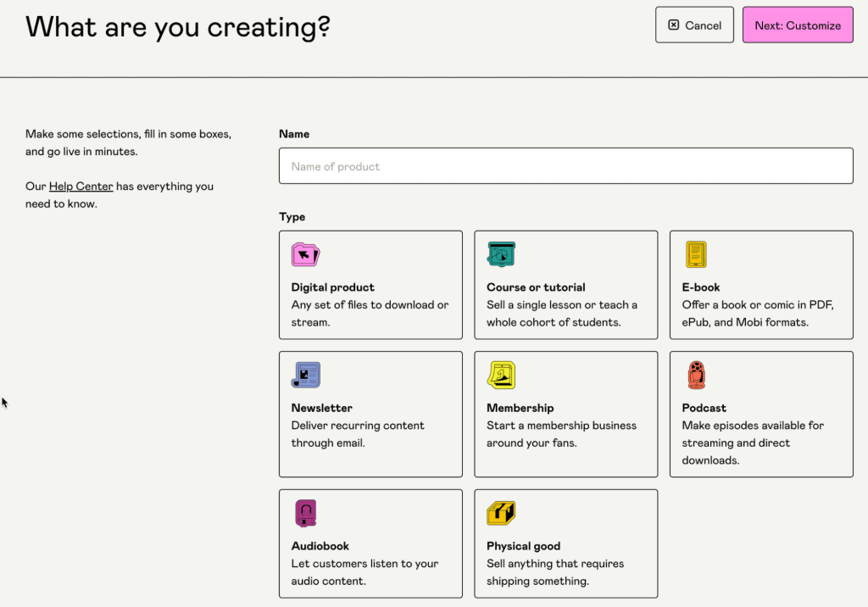Open the Help Center link
This screenshot has width=868, height=607.
81,186
